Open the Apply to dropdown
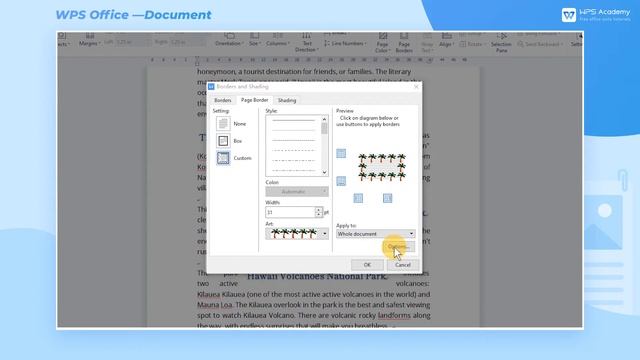The height and width of the screenshot is (360, 640). click(376, 234)
